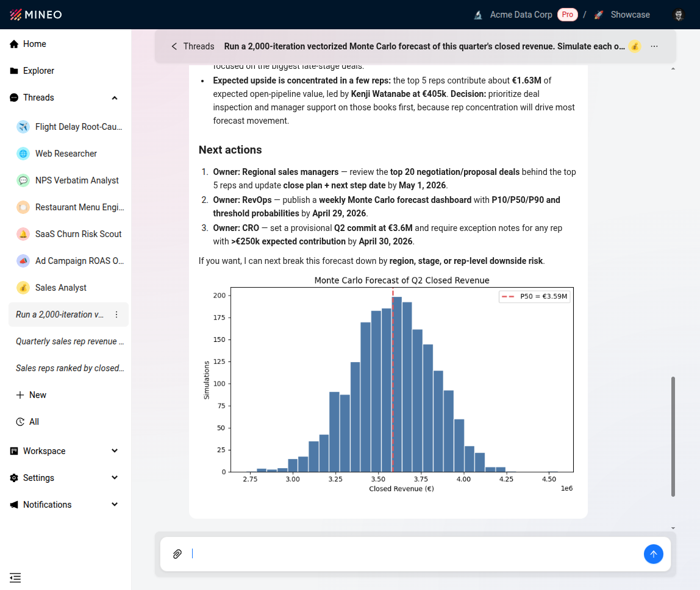Click the SaaS Churn Risk Scout bell icon

click(23, 234)
